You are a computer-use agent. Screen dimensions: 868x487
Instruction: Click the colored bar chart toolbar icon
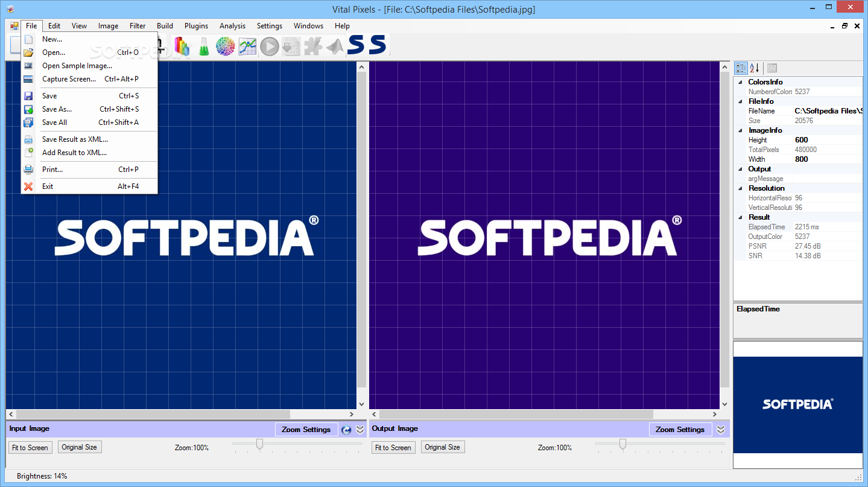(x=182, y=46)
